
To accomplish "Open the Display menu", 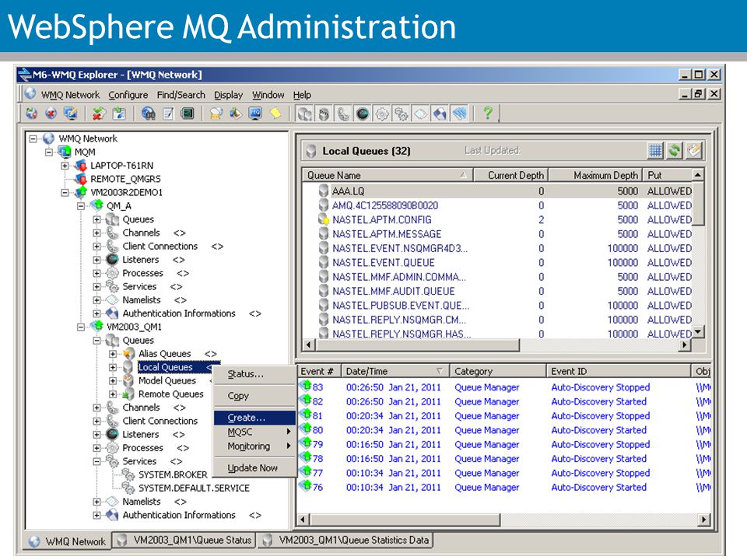I will coord(228,95).
